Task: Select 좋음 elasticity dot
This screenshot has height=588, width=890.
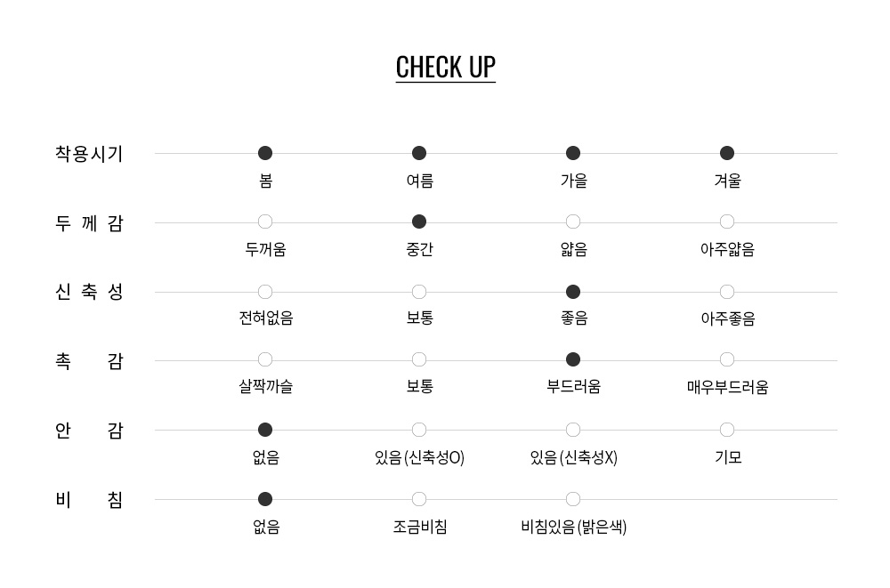Action: coord(573,292)
